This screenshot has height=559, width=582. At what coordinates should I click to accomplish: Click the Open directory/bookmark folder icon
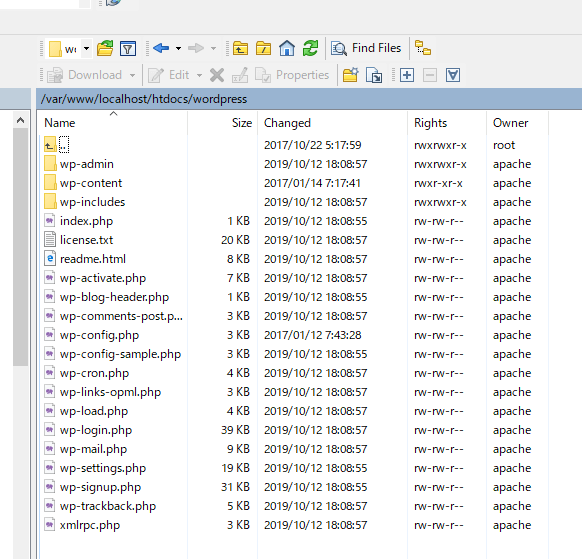tap(105, 49)
